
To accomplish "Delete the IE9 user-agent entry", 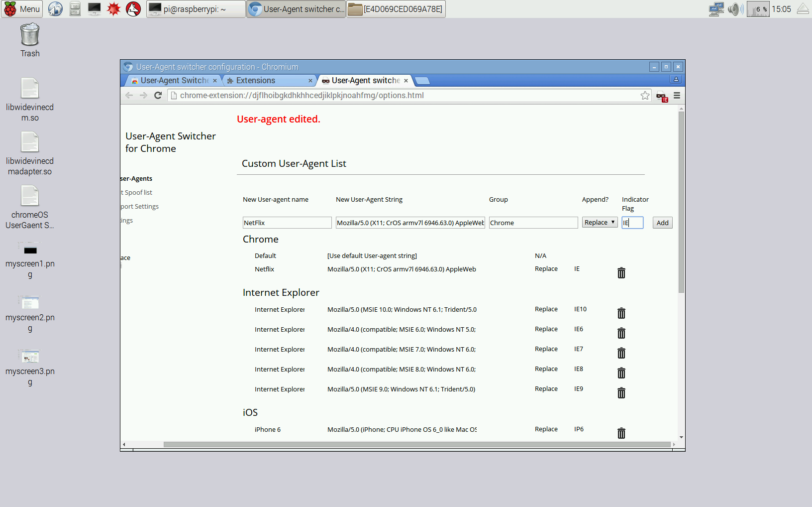I will pos(621,393).
